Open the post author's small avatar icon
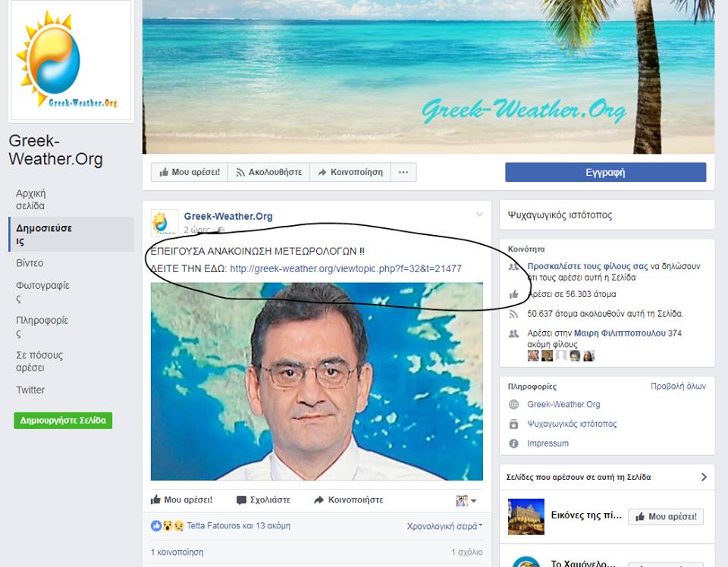This screenshot has height=567, width=728. [165, 223]
